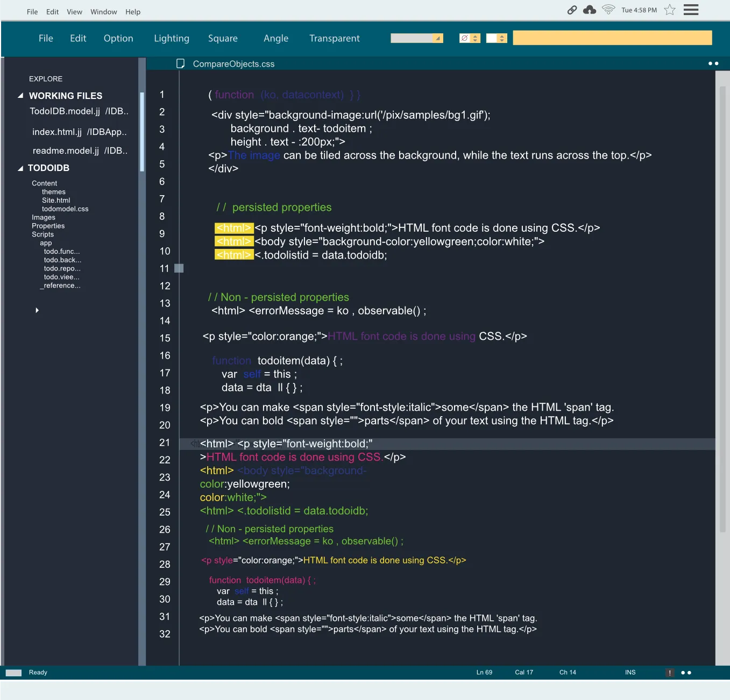Open the Square menu
The height and width of the screenshot is (700, 730).
(223, 38)
